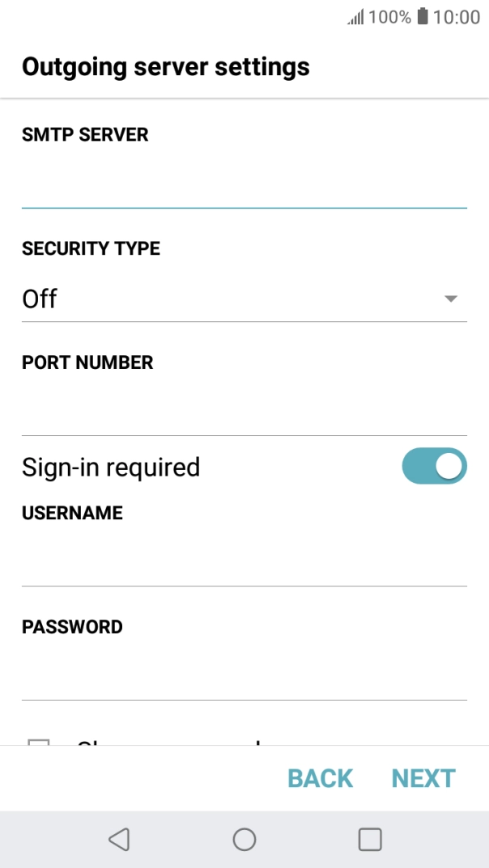489x868 pixels.
Task: Tap the BACK button
Action: (319, 778)
